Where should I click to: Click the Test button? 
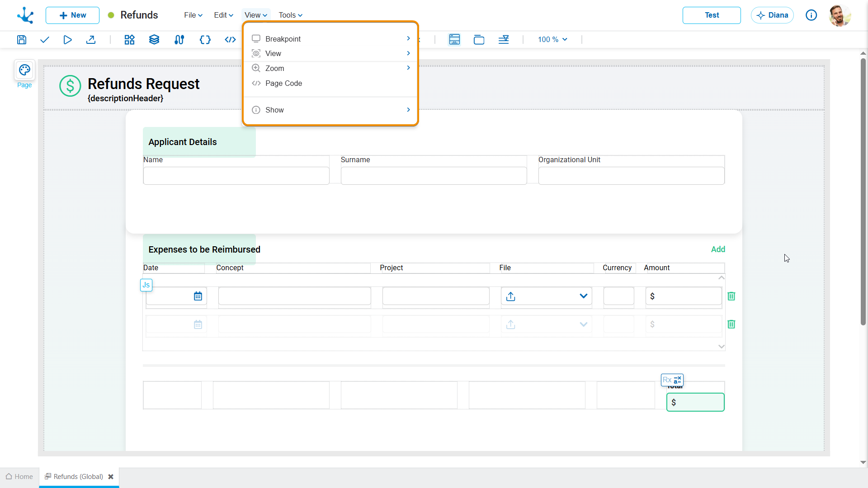point(712,15)
